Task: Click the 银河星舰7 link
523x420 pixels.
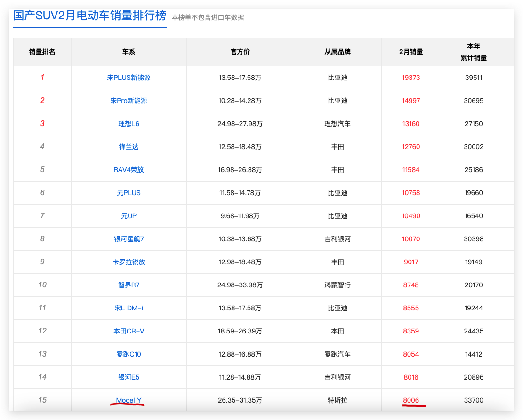Action: 129,239
